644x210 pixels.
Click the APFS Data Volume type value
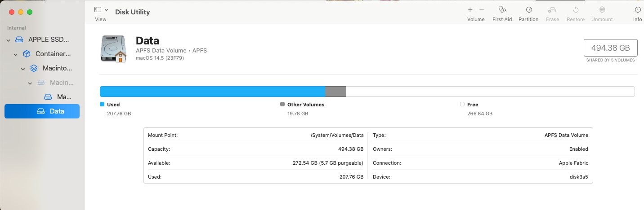pos(566,135)
